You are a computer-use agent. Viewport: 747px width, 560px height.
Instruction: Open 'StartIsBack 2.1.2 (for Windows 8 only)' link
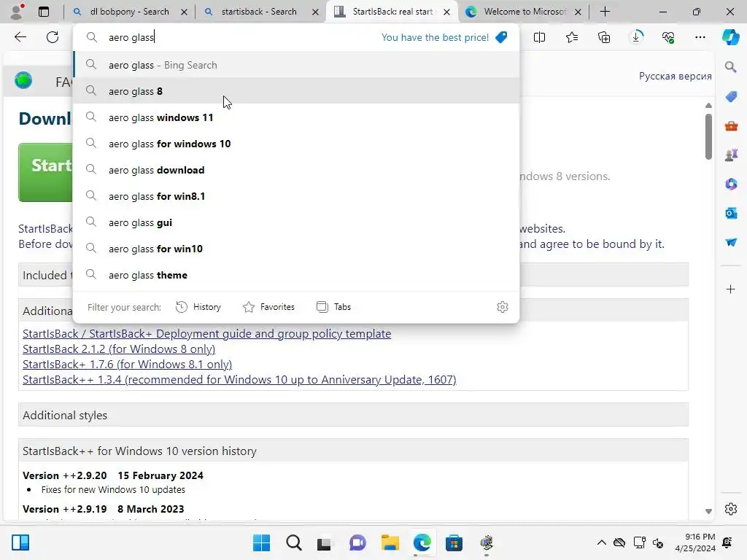coord(119,349)
